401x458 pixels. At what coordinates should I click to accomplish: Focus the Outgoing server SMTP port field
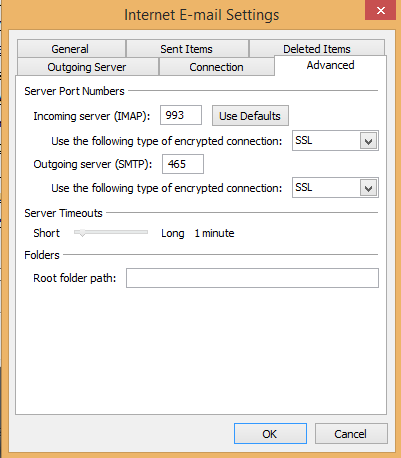(183, 164)
